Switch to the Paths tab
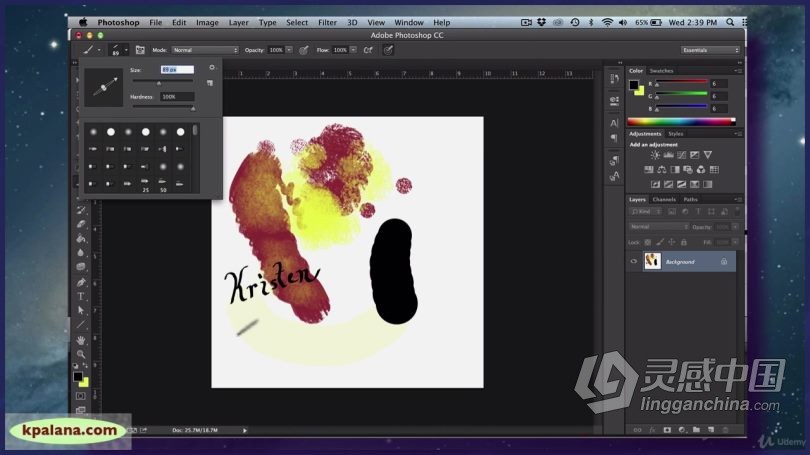 point(691,199)
